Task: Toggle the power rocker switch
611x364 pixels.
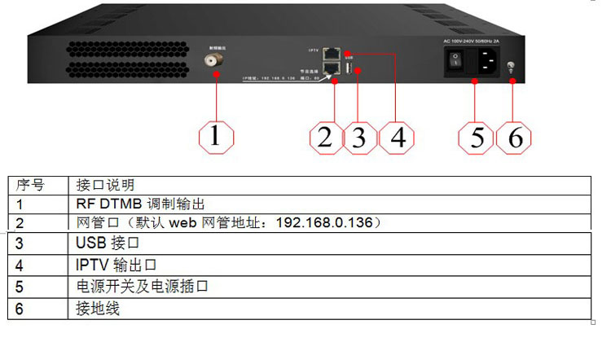Action: 455,59
